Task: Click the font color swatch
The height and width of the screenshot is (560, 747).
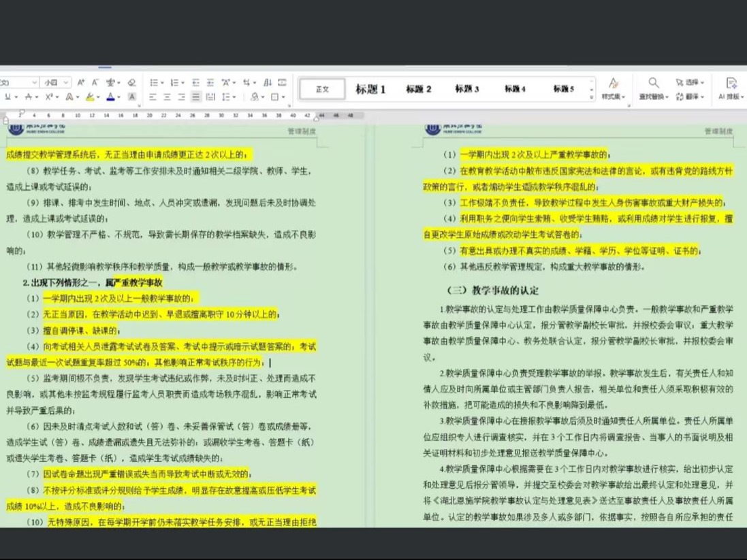Action: [x=110, y=97]
